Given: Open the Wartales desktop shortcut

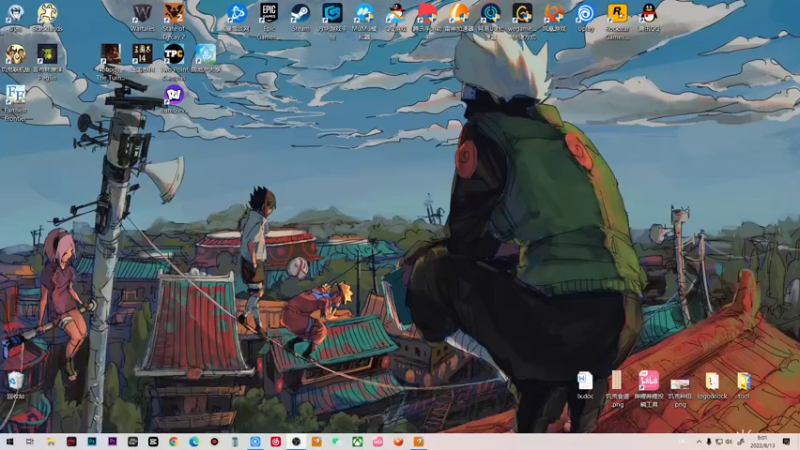Looking at the screenshot, I should 142,17.
